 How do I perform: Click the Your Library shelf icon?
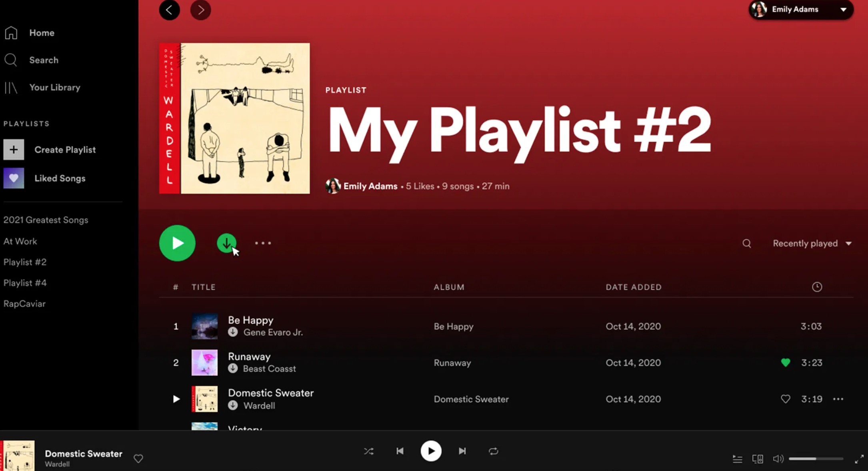[11, 87]
